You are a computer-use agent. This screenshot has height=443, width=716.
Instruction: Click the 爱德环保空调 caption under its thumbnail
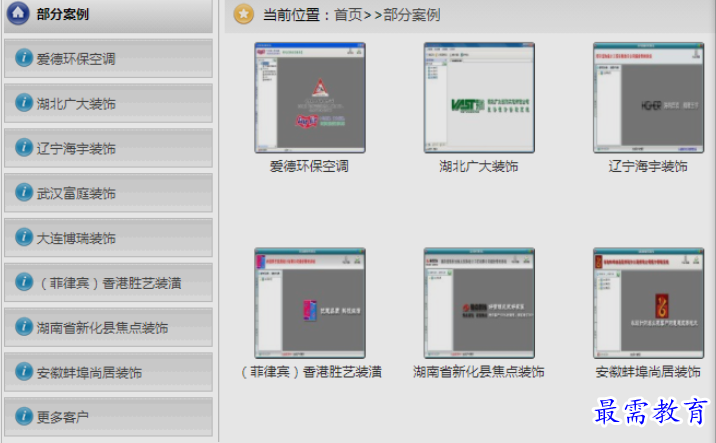(x=310, y=166)
